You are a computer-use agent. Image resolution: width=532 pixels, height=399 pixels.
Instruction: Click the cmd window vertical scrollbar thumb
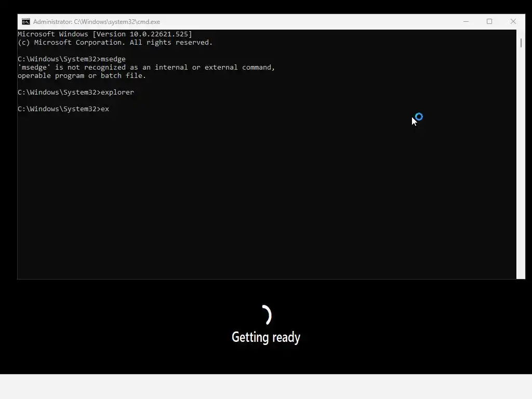coord(521,43)
